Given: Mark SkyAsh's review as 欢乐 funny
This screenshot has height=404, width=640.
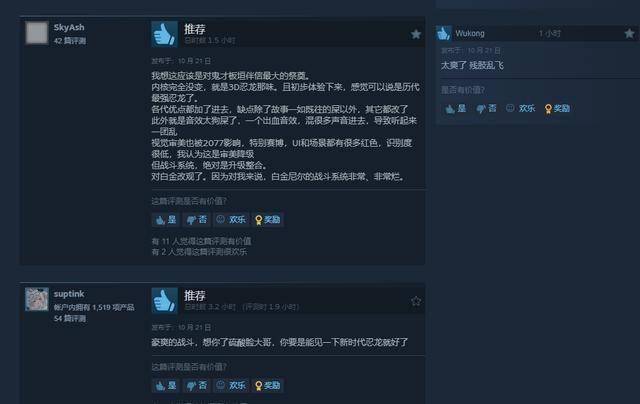Looking at the screenshot, I should point(231,220).
